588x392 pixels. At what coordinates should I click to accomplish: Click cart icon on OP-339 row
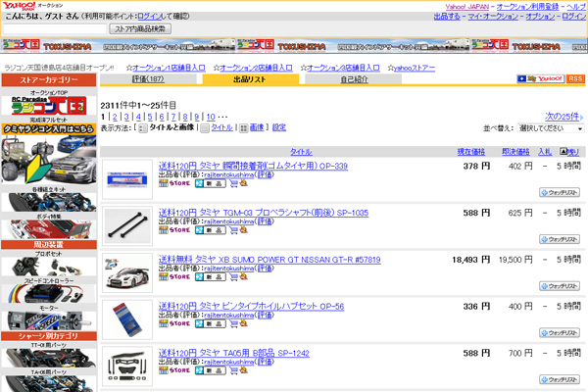point(234,183)
